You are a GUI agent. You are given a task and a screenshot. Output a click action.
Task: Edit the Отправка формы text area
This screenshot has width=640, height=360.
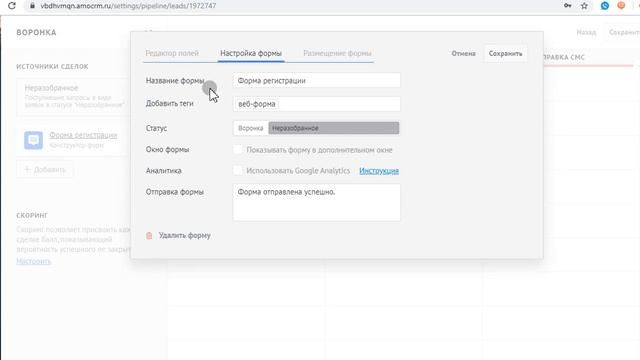click(x=316, y=202)
